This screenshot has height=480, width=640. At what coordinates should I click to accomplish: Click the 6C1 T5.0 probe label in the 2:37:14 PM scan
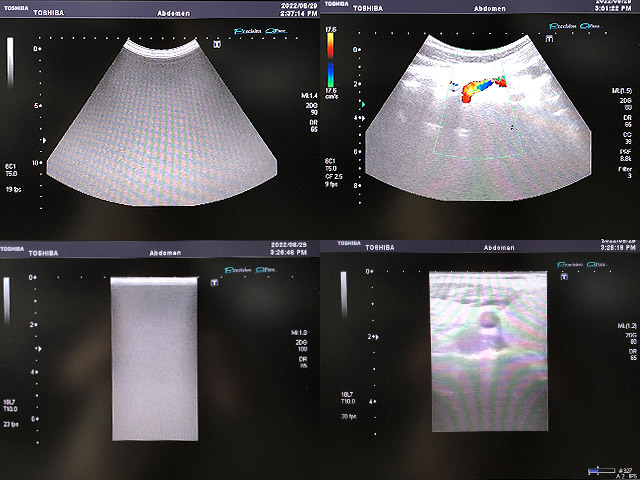point(11,170)
